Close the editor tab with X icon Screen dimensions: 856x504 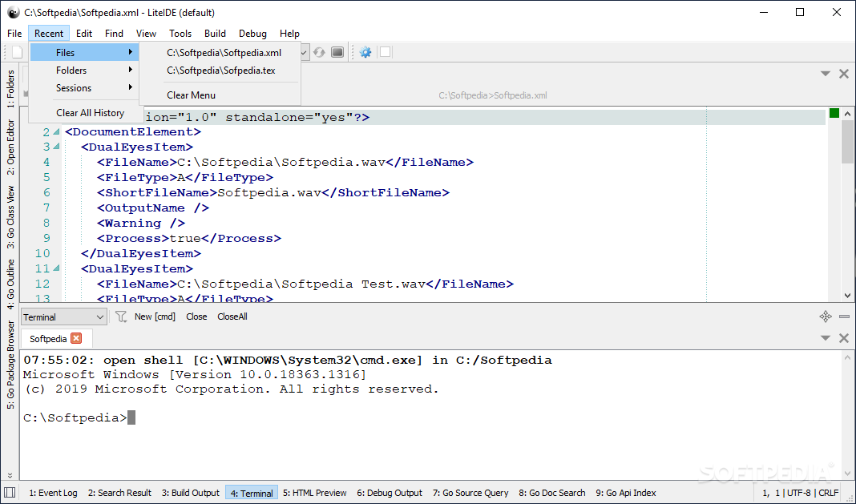click(844, 74)
